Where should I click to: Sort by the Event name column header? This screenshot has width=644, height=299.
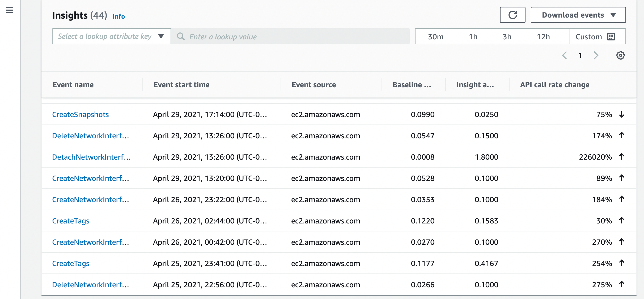click(x=73, y=85)
